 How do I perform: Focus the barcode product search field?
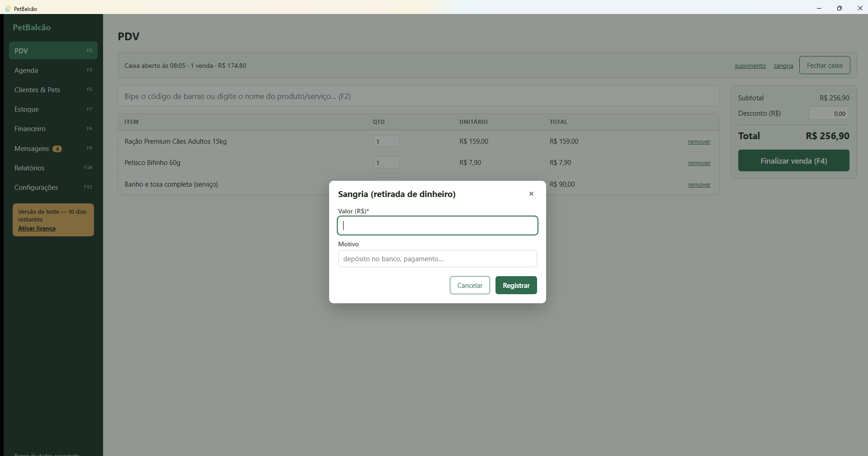[418, 96]
